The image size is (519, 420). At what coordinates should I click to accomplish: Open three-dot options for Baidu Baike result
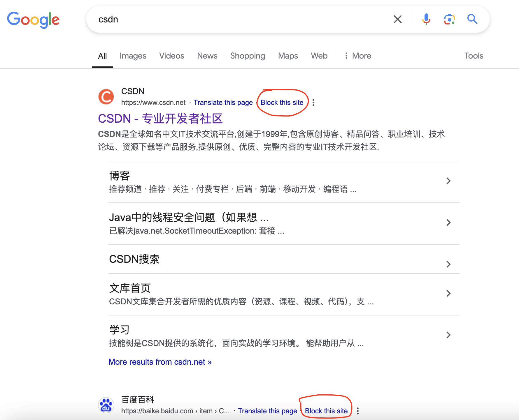[x=358, y=411]
